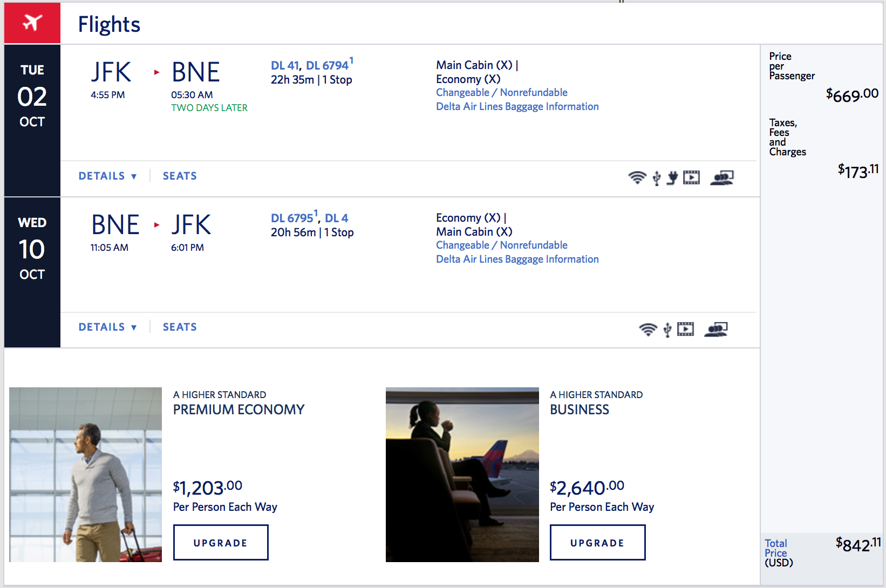Open outbound Changeable / Nonrefundable fare rules
The height and width of the screenshot is (588, 886).
(502, 92)
